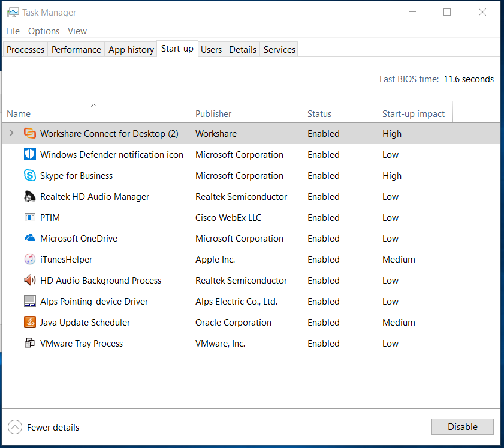Click the Java Update Scheduler icon
This screenshot has width=504, height=448.
[x=30, y=322]
